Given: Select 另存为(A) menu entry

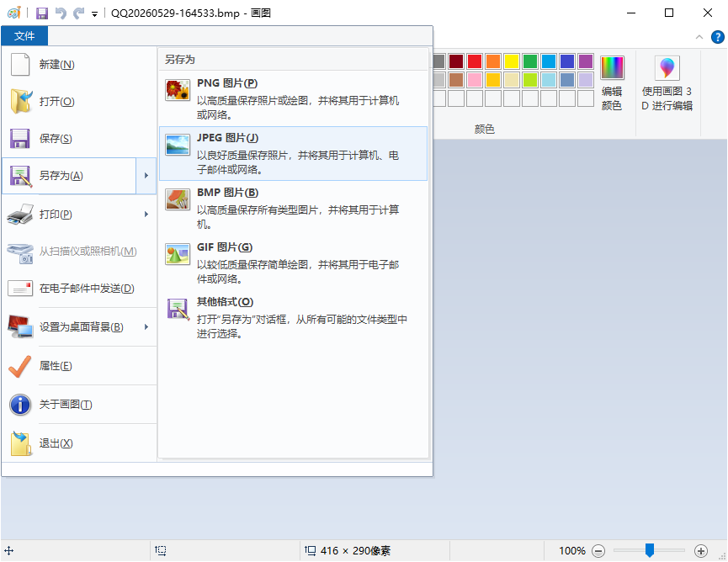Looking at the screenshot, I should 70,176.
